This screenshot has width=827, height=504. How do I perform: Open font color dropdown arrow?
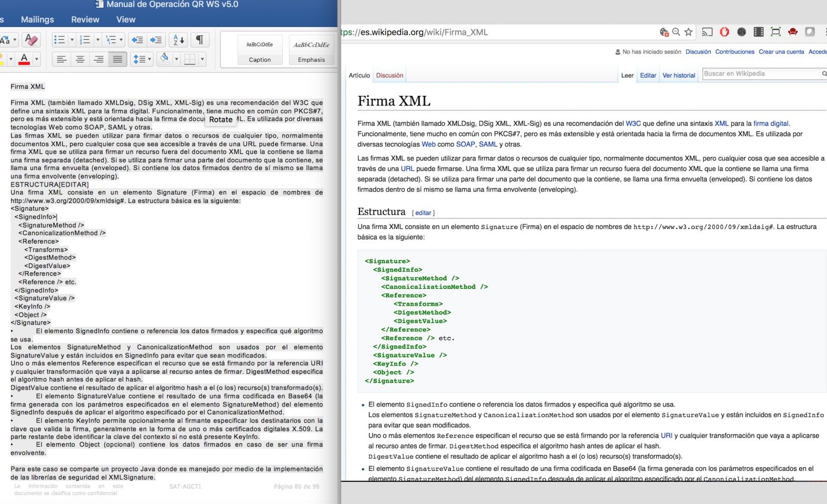point(37,59)
